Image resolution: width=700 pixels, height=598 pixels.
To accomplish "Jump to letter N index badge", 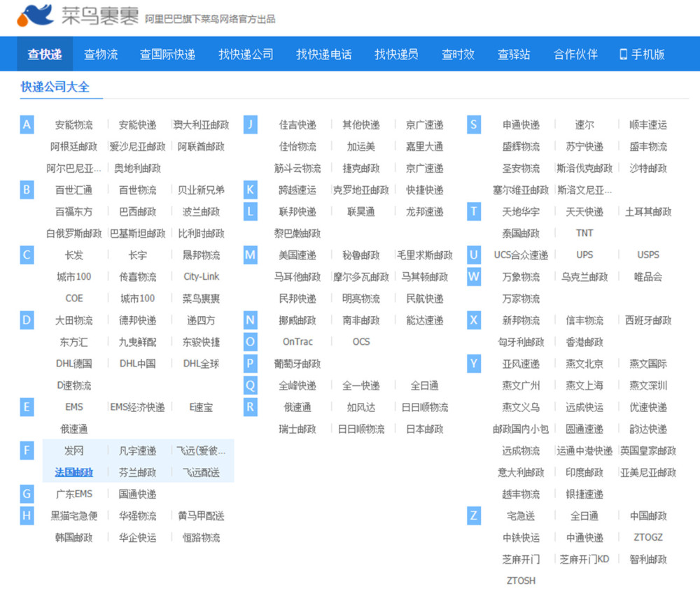I will point(251,320).
